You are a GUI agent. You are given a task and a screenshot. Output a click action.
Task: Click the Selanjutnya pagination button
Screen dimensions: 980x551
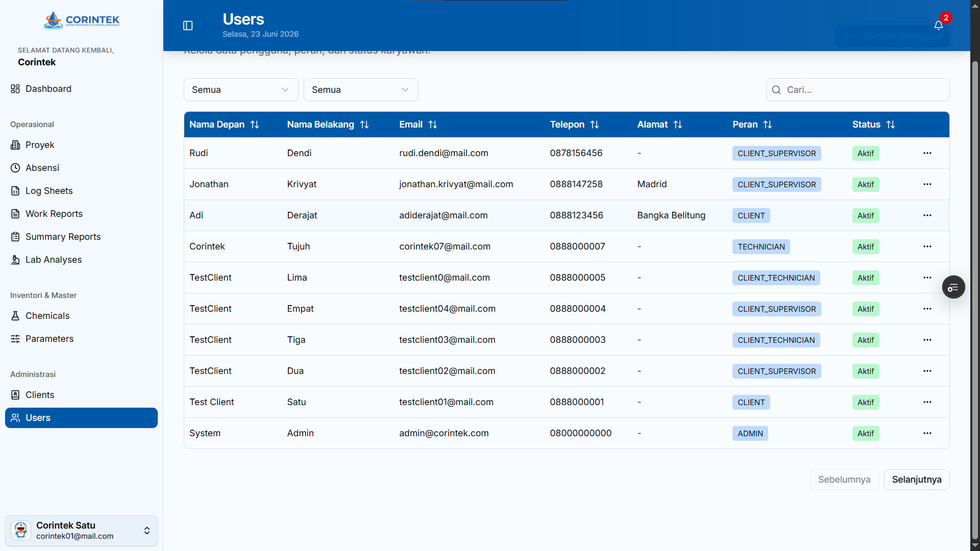tap(917, 480)
